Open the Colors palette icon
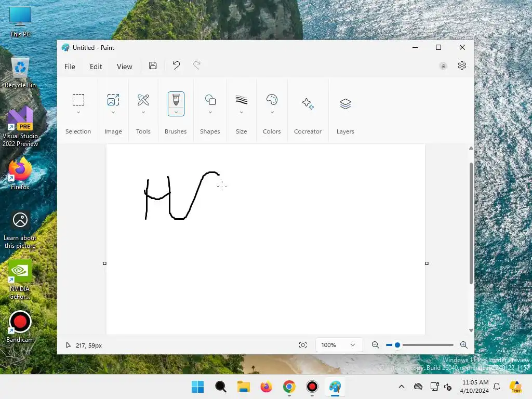The height and width of the screenshot is (399, 532). click(272, 100)
